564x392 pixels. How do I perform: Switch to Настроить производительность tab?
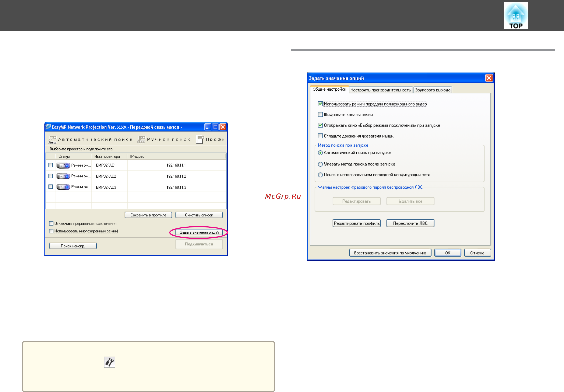click(x=380, y=90)
